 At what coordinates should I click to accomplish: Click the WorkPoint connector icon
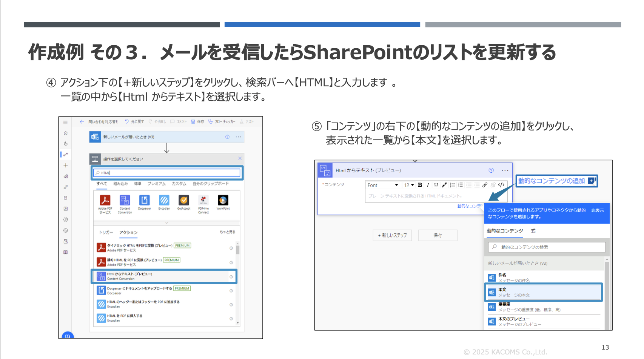click(223, 200)
